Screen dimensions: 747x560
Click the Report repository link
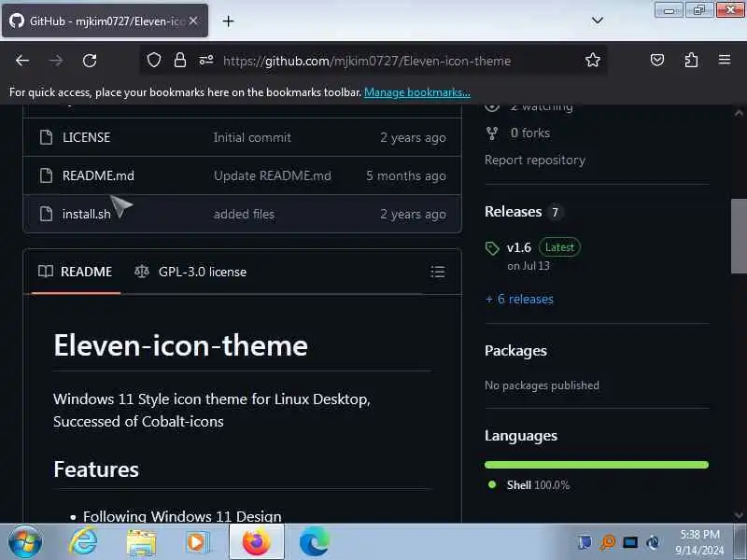[x=535, y=160]
